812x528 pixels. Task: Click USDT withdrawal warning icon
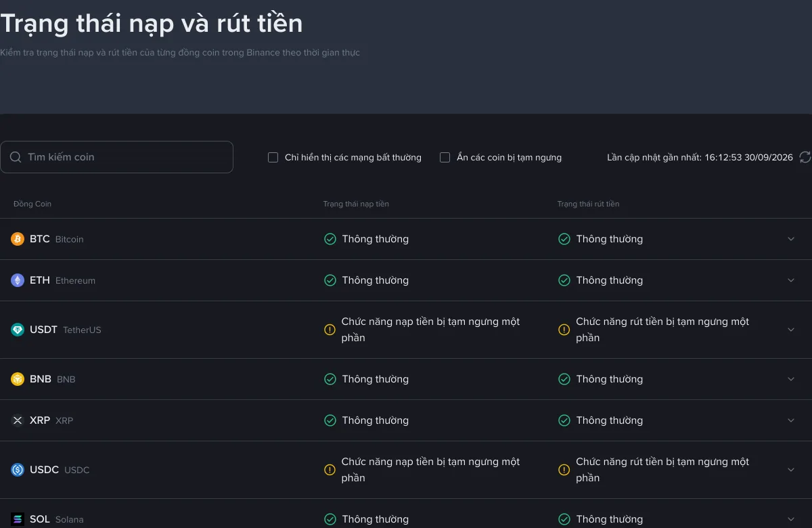coord(564,330)
